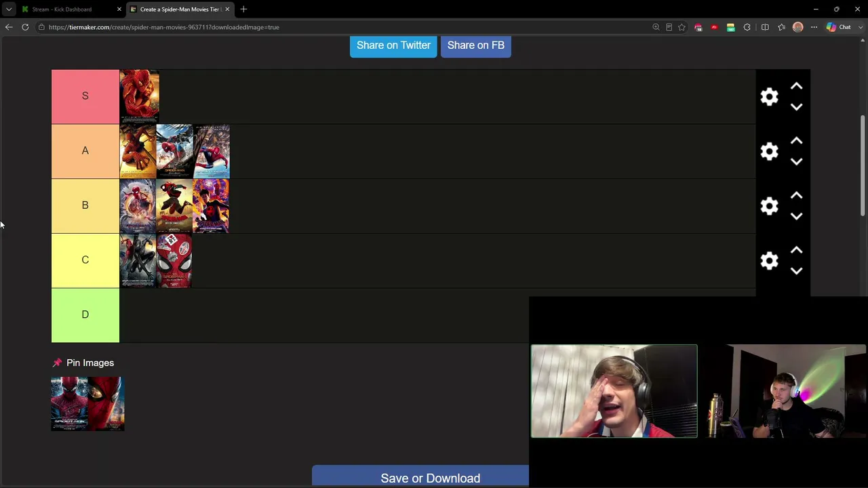Image resolution: width=868 pixels, height=488 pixels.
Task: Move the C tier row up
Action: [x=796, y=251]
